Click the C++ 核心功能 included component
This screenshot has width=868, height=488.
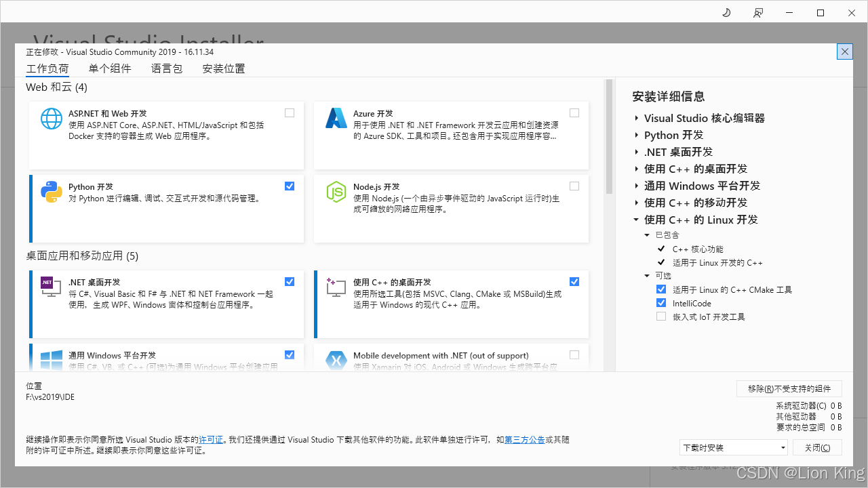[698, 249]
